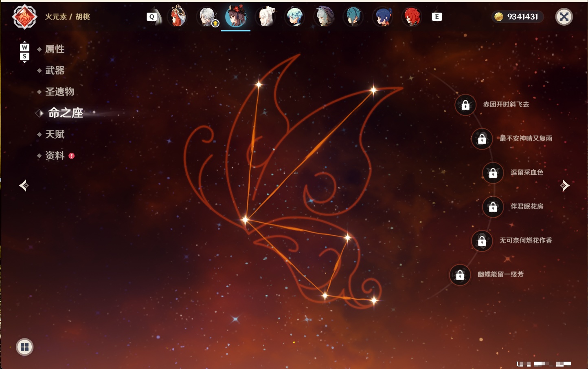View the constellation 无可奈何燃花作香
The width and height of the screenshot is (588, 369).
tap(526, 240)
